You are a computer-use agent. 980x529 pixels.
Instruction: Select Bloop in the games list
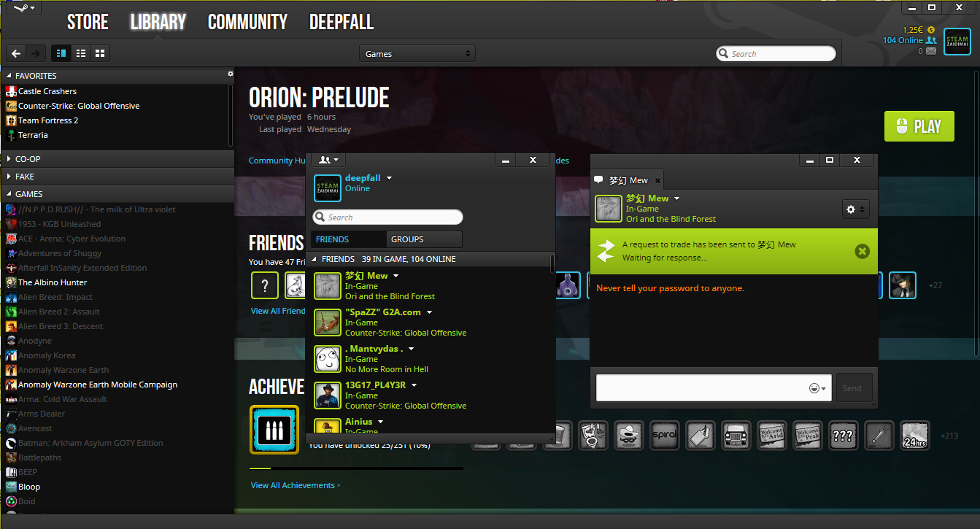[x=29, y=487]
